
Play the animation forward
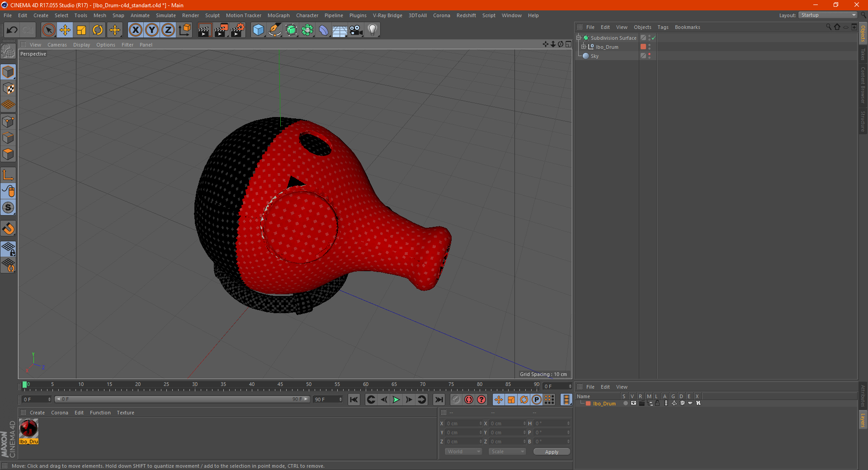pyautogui.click(x=396, y=399)
